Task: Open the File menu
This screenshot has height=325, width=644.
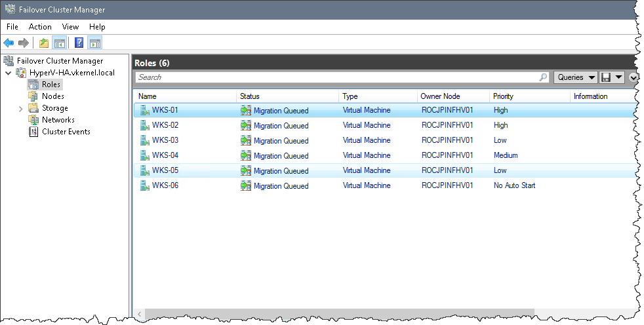Action: pyautogui.click(x=12, y=27)
